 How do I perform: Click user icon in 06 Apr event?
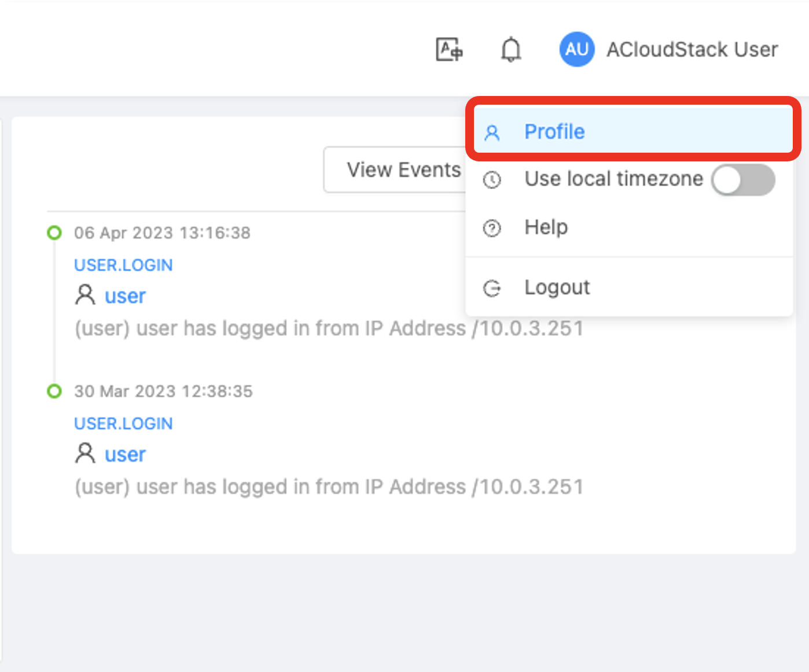pyautogui.click(x=85, y=295)
